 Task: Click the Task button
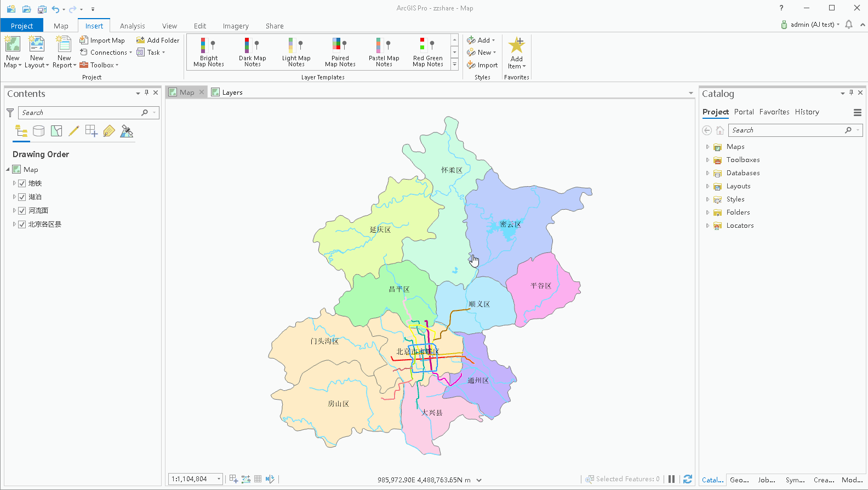[151, 53]
